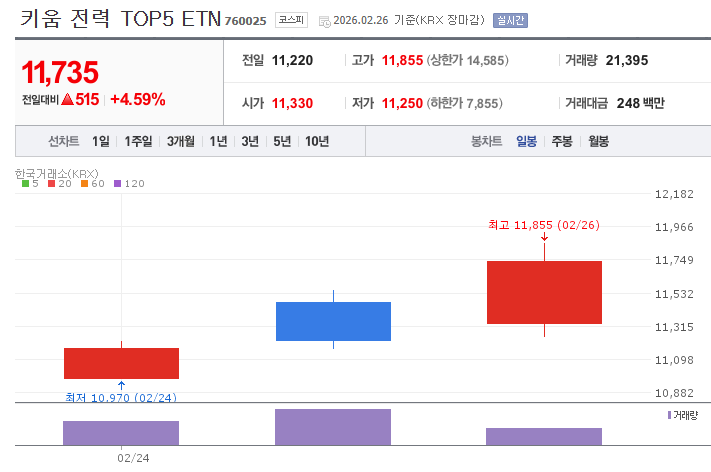Click the 02/24 x-axis date label
Image resolution: width=711 pixels, height=472 pixels.
133,458
